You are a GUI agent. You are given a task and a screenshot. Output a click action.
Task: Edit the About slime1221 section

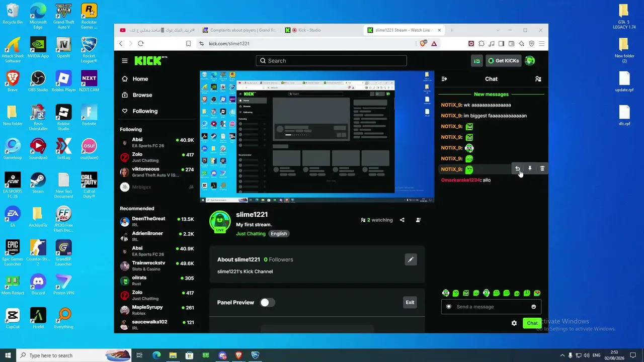(x=411, y=259)
